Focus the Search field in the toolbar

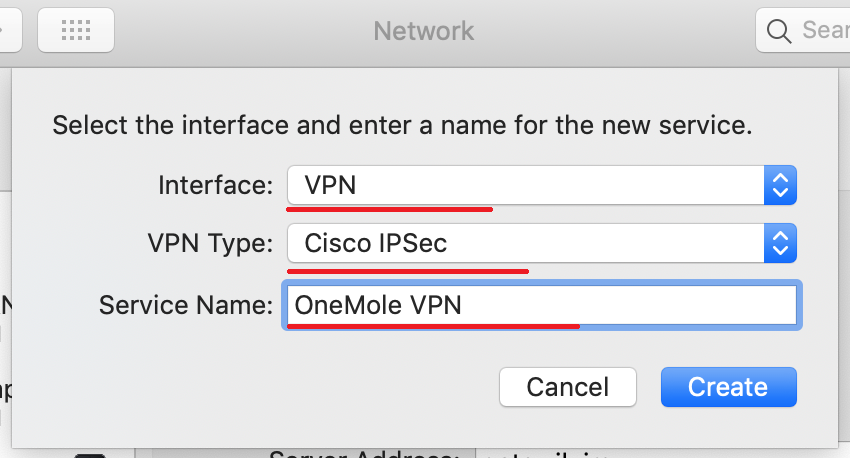pos(803,30)
